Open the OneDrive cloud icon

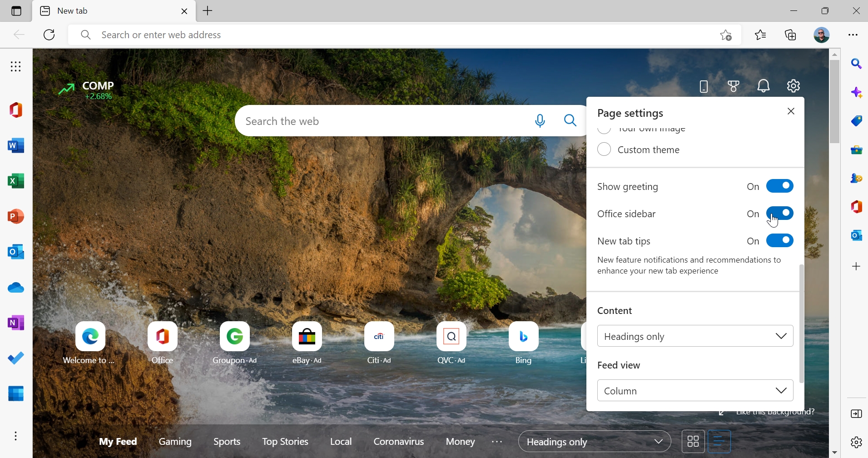point(16,288)
